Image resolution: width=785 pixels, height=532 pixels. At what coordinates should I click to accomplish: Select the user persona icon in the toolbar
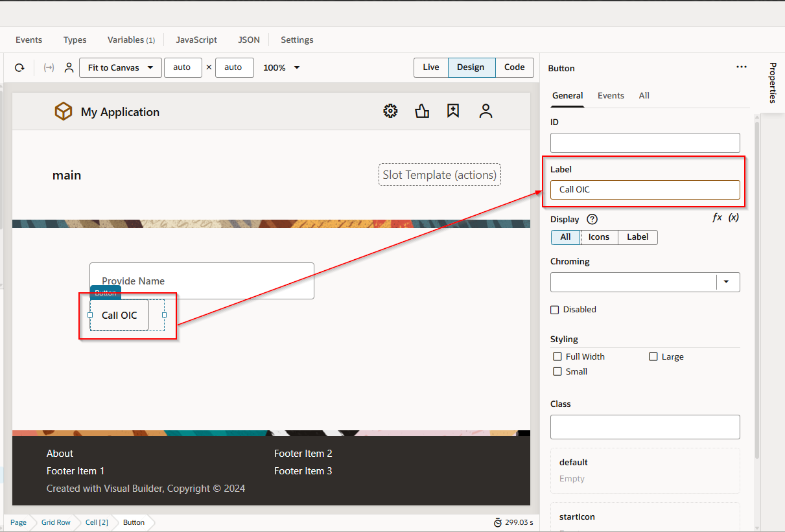[x=69, y=67]
